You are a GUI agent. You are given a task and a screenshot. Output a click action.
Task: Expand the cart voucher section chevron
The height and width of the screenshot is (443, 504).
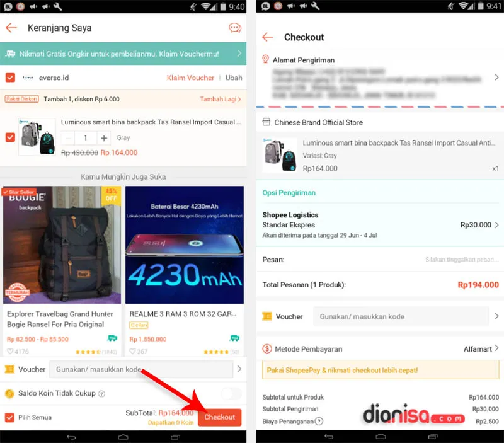(x=238, y=370)
